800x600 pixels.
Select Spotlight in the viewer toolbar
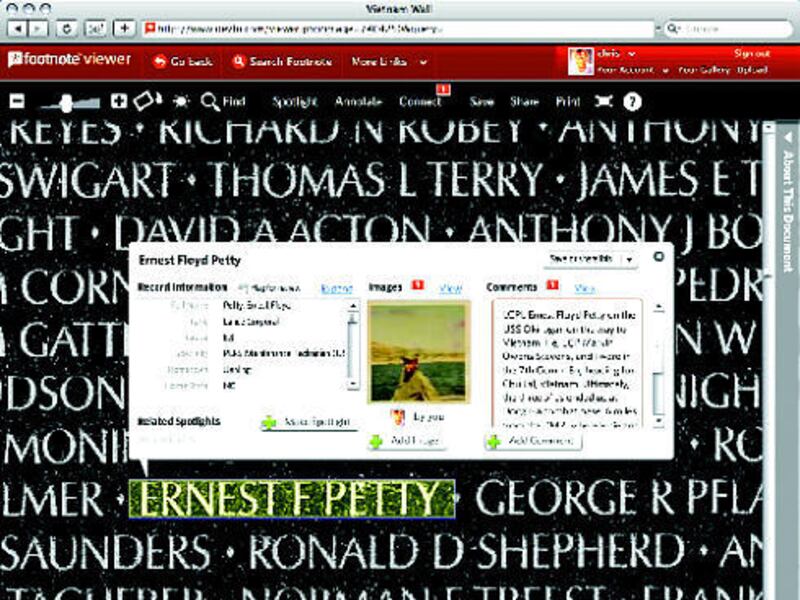point(294,101)
